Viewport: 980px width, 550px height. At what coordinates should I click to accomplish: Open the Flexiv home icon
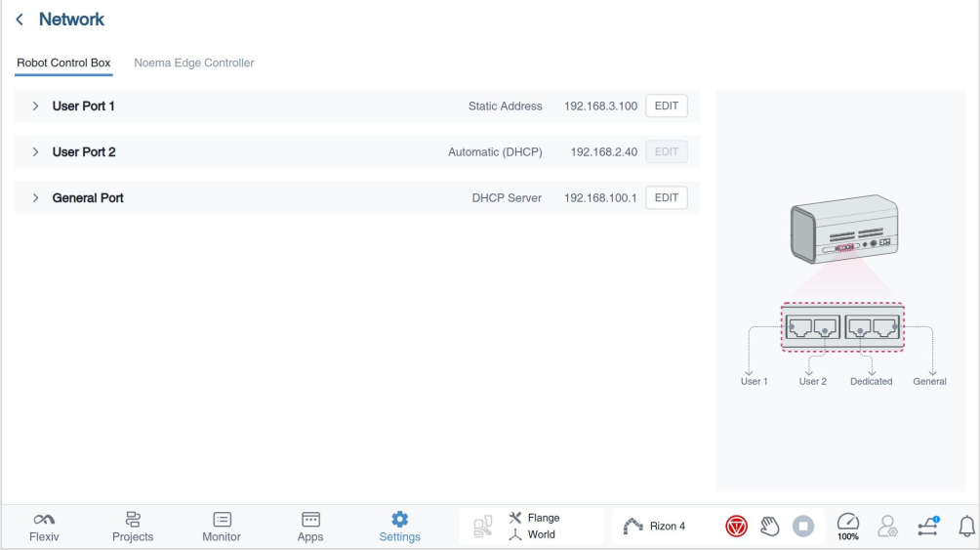click(44, 527)
